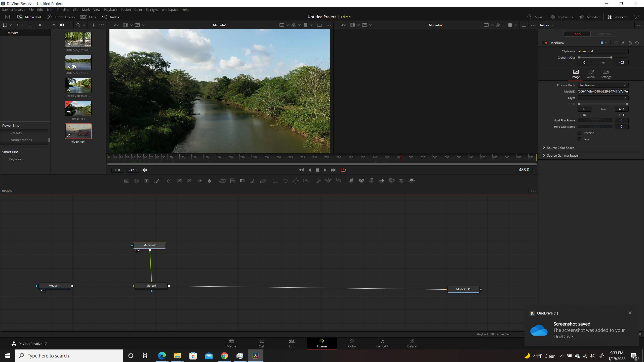Open the search filter dropdown arrow
This screenshot has width=644, height=362.
(84, 25)
